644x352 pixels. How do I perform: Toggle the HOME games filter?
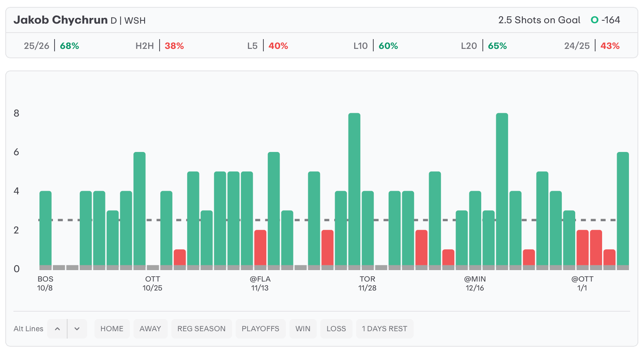[112, 329]
